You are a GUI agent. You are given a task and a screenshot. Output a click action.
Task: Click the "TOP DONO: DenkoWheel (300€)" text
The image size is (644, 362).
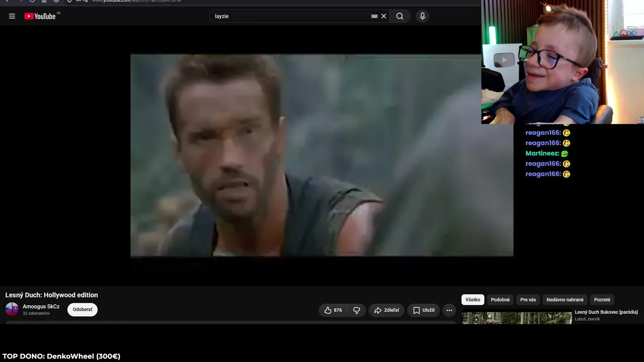tap(61, 356)
